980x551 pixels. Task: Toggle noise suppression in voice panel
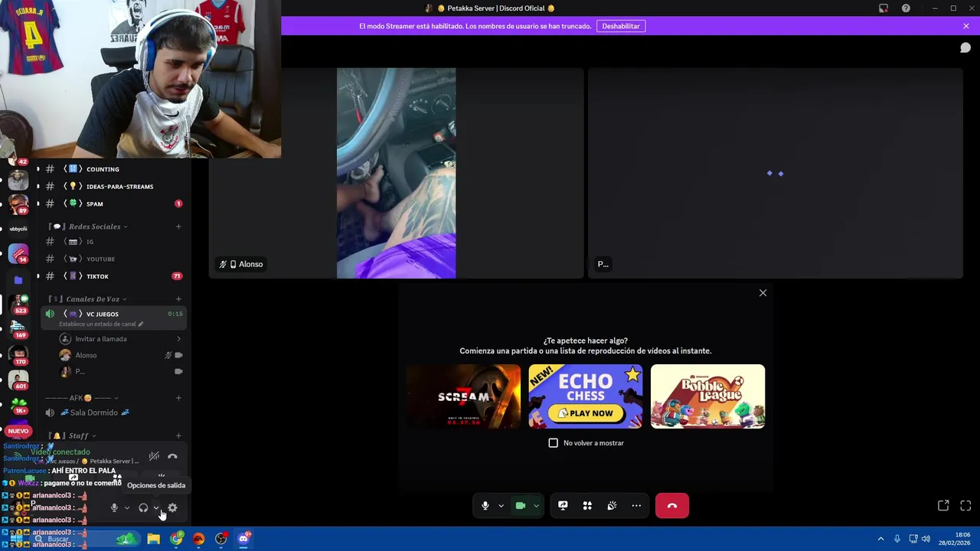point(154,456)
